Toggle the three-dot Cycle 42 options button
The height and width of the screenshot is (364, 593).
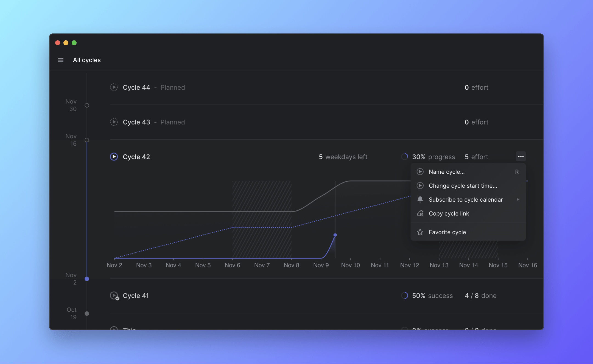pyautogui.click(x=521, y=156)
